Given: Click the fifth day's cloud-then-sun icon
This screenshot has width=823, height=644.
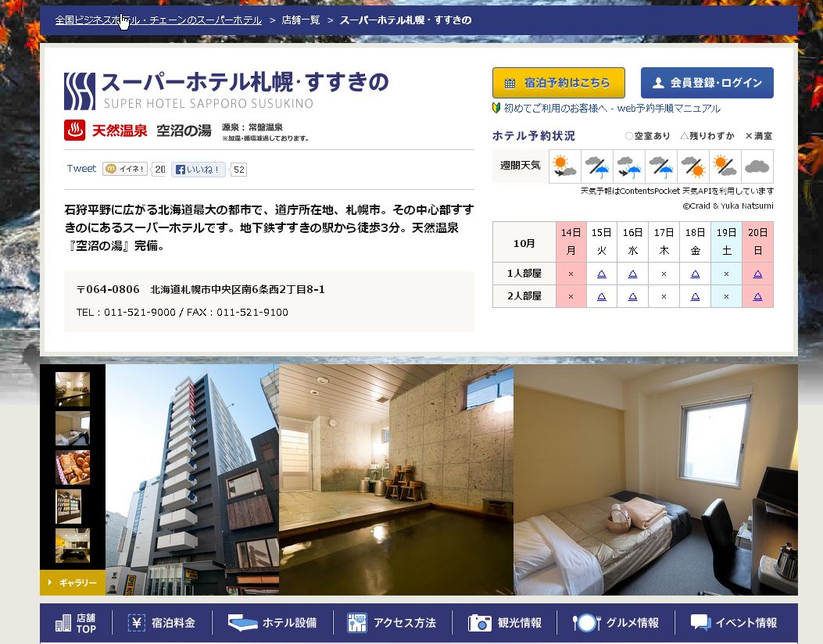Looking at the screenshot, I should tap(692, 166).
